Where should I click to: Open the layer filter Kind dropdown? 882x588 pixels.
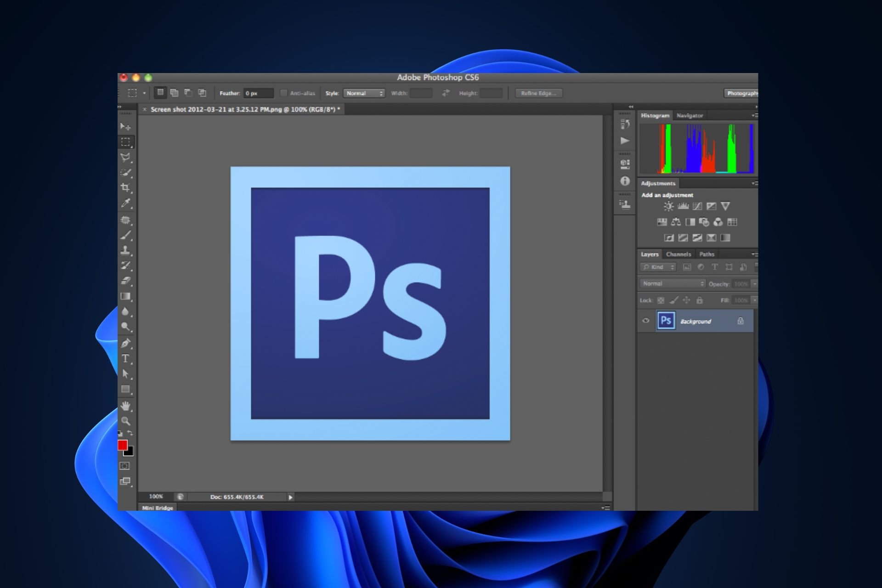pos(658,267)
